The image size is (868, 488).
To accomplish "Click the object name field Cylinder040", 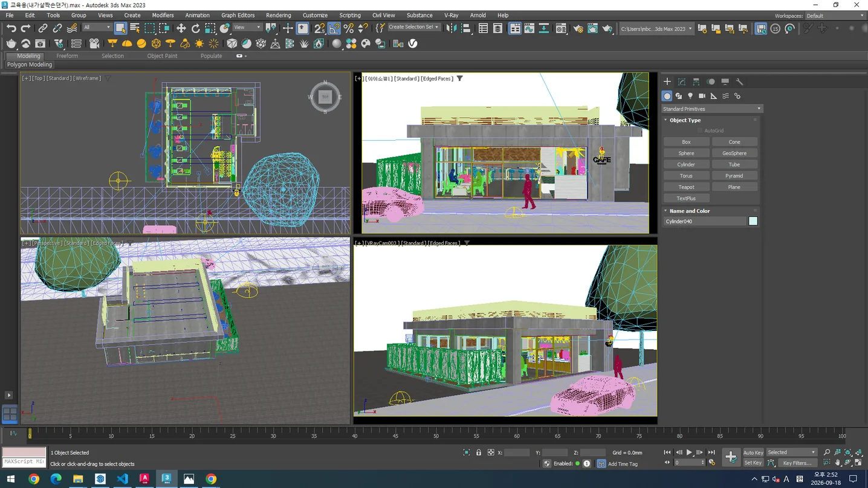I will [705, 221].
